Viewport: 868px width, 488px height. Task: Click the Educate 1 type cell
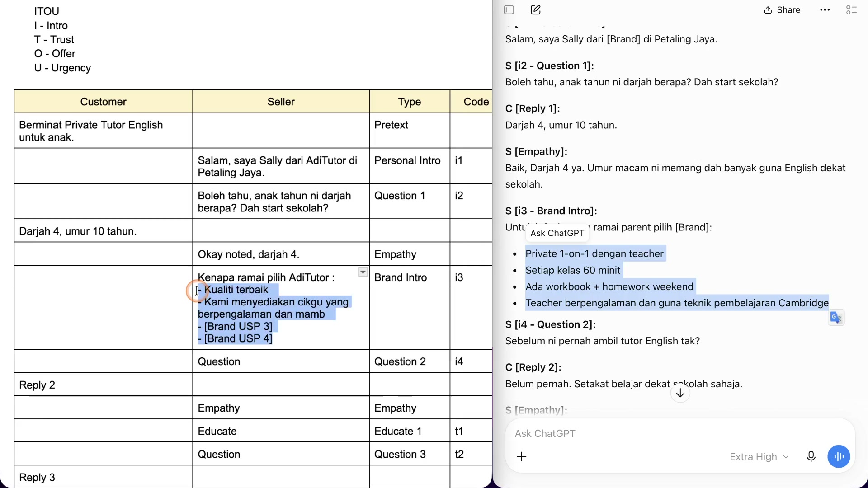click(410, 431)
